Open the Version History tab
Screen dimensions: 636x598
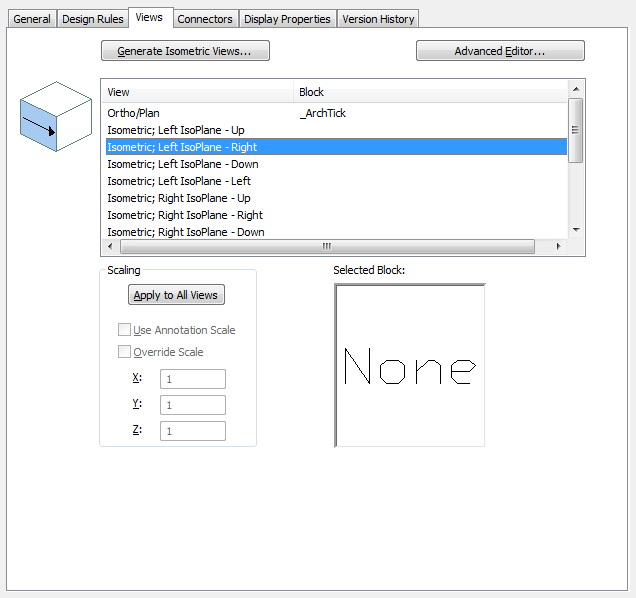(x=378, y=19)
